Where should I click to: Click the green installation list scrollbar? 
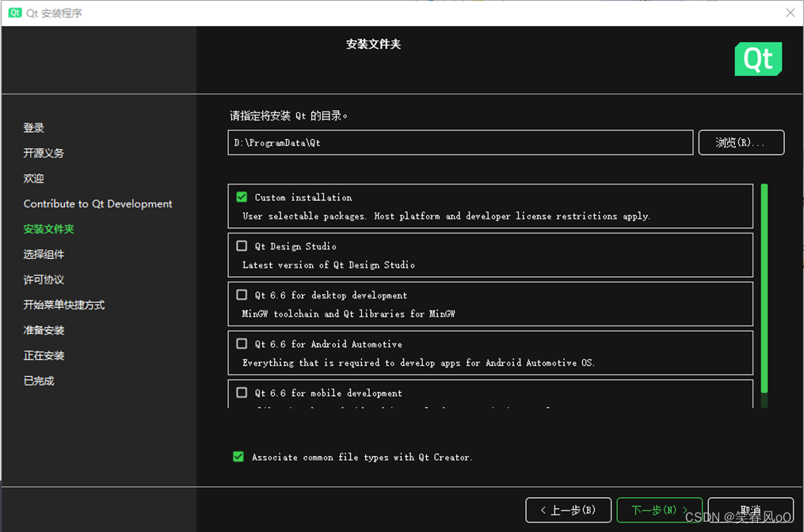(764, 288)
